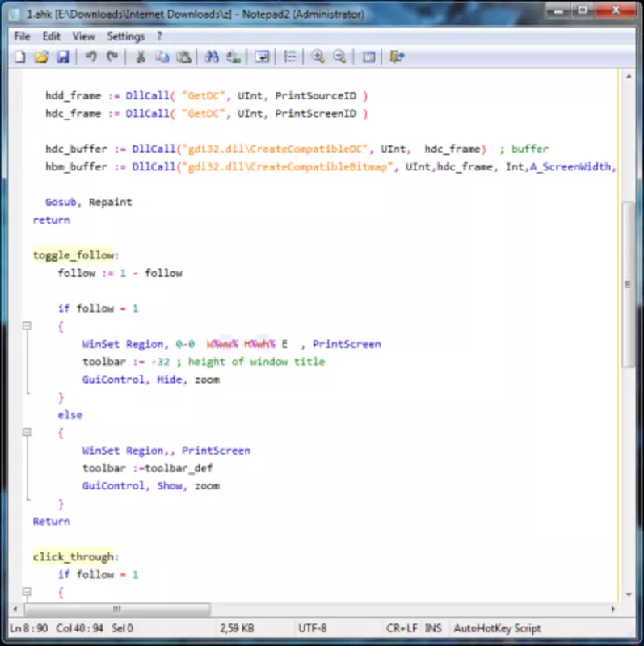Collapse the fold block under 'else'
Image resolution: width=644 pixels, height=646 pixels.
27,432
